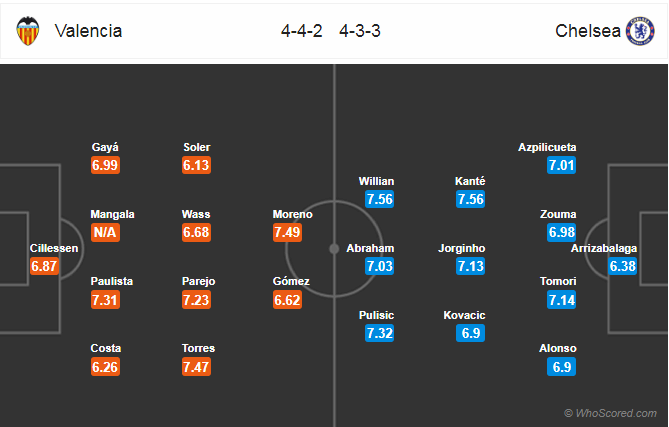Select the Azpilicueta player label
Viewport: 669px width, 427px height.
coord(547,147)
